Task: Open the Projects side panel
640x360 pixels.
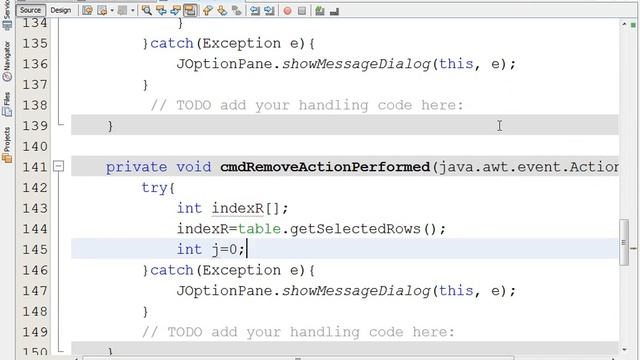Action: pyautogui.click(x=7, y=145)
